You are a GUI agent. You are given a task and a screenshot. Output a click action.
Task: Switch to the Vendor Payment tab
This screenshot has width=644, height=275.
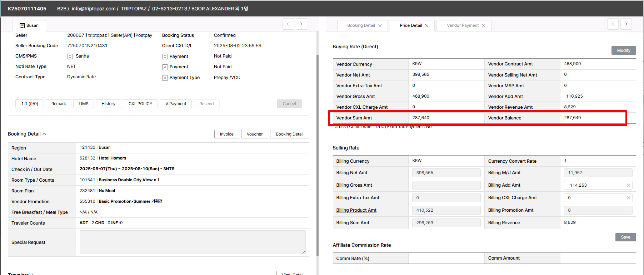coord(463,25)
